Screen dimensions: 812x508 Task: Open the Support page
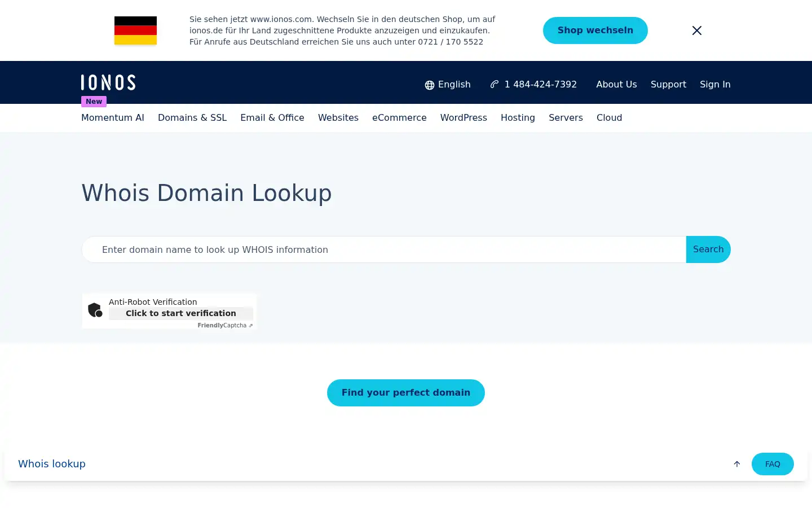click(x=668, y=84)
